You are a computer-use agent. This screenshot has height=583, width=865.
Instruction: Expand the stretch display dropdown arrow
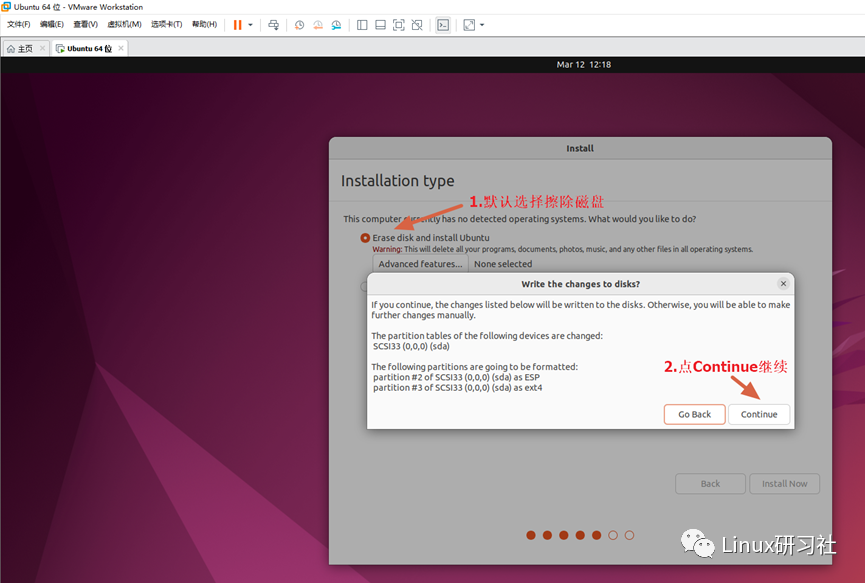point(482,25)
